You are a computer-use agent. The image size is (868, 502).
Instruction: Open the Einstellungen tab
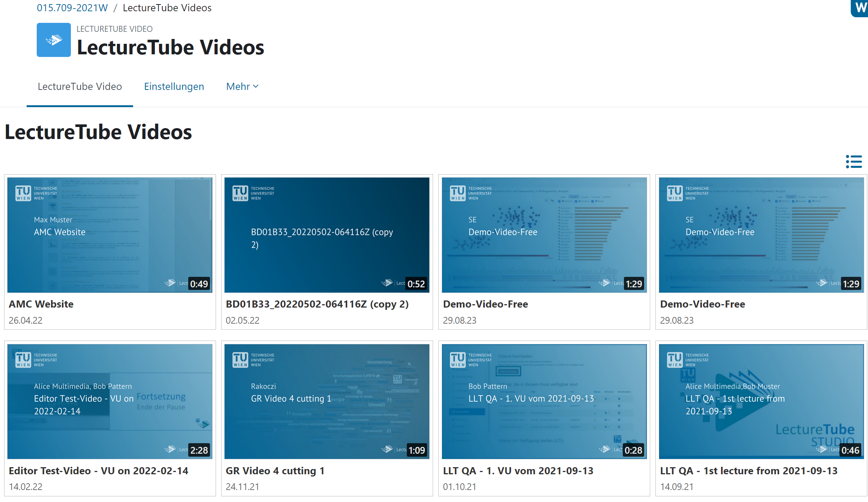(x=174, y=87)
